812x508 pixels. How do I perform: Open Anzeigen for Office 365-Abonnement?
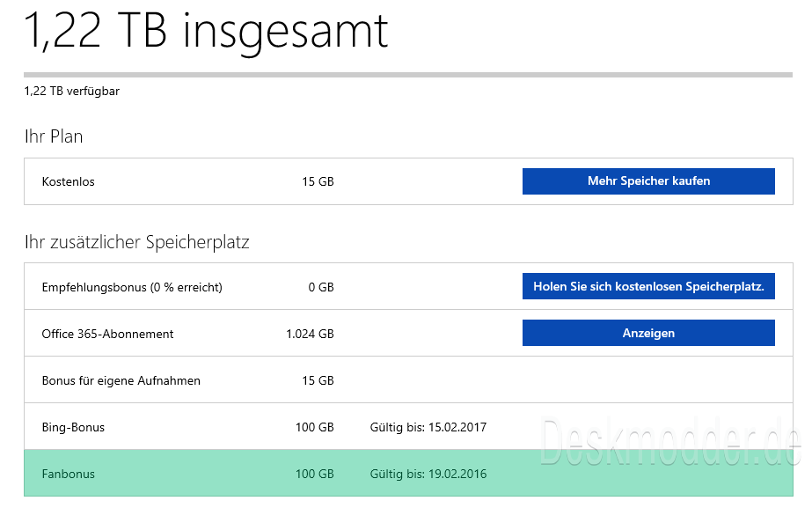648,333
